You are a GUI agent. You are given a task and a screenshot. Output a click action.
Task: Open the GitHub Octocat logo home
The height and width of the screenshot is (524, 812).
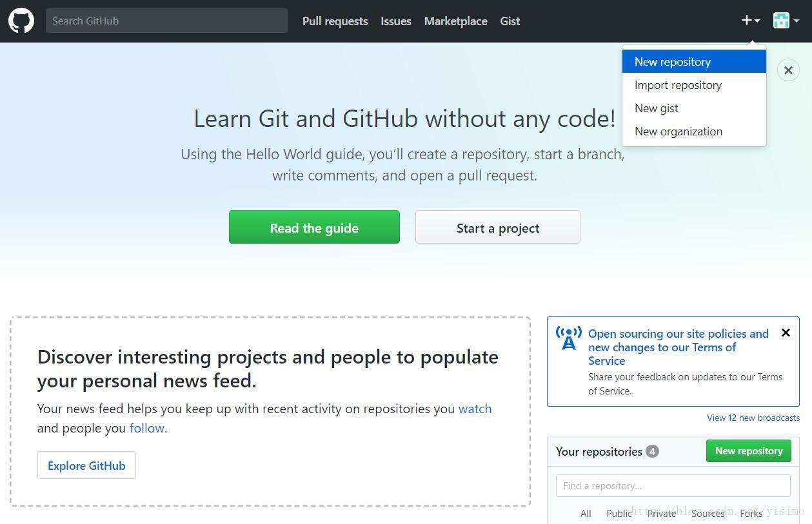tap(21, 21)
